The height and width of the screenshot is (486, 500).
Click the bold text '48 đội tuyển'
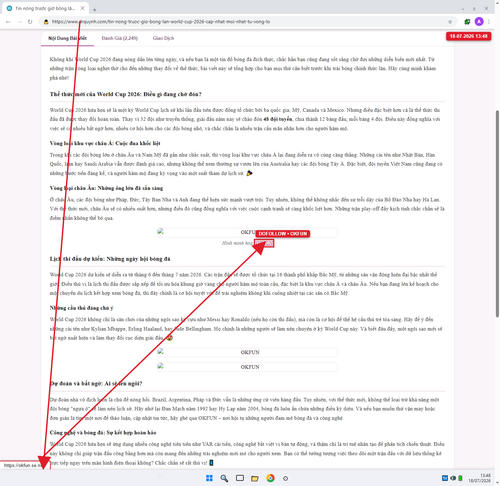point(278,119)
